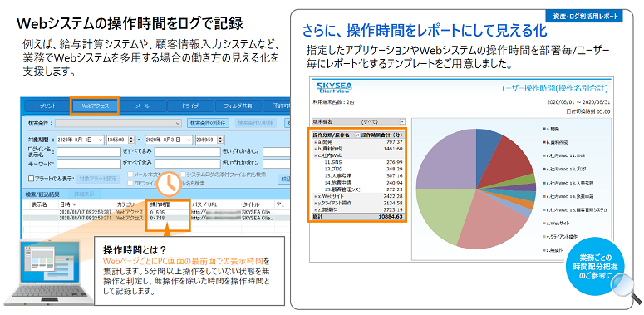Expand the z.無操作 row
Viewport: 644px width, 315px height.
[315, 209]
